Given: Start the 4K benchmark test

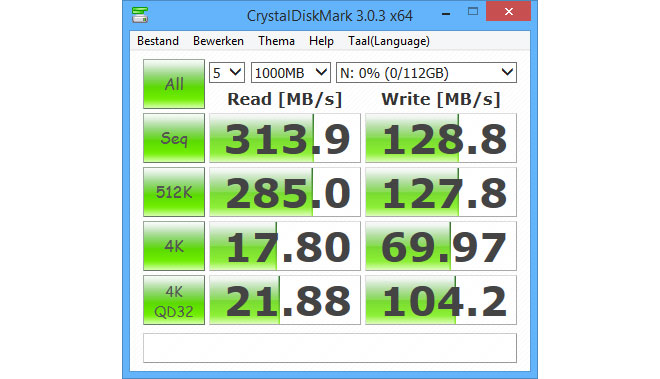Looking at the screenshot, I should (x=174, y=246).
